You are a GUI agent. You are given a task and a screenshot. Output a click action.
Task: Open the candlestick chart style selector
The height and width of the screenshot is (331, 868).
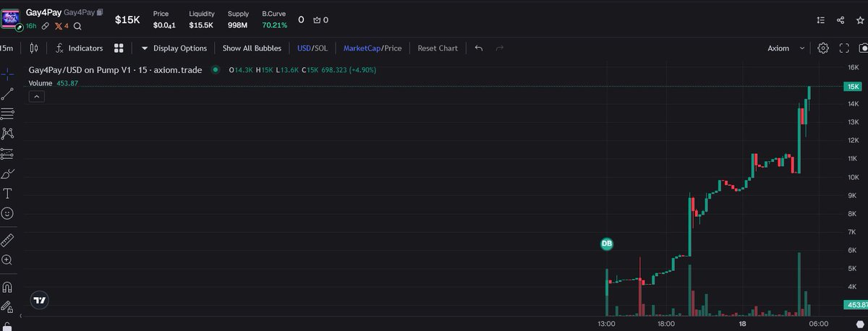(33, 48)
